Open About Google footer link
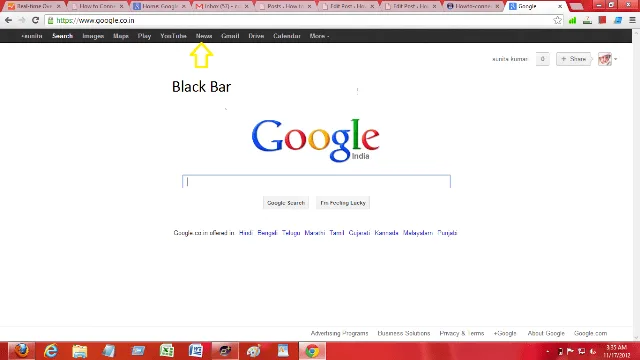 click(546, 333)
